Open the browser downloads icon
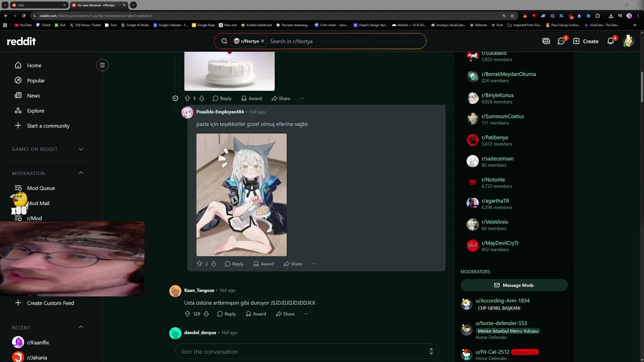Screen dimensions: 644x362 pos(611,16)
